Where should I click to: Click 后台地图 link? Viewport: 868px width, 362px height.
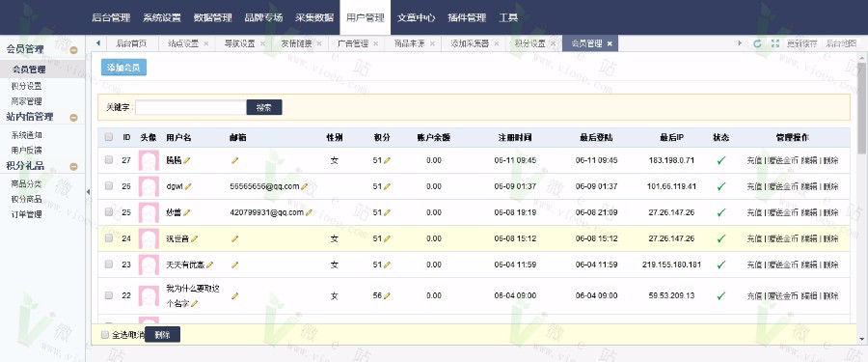click(841, 43)
